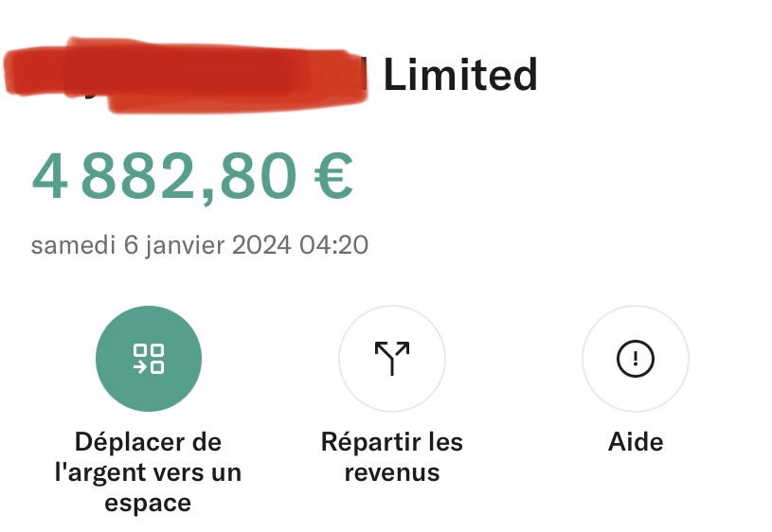Tap the "882,80" digits of the balance
Viewport: 772px width, 532px height.
[x=189, y=177]
